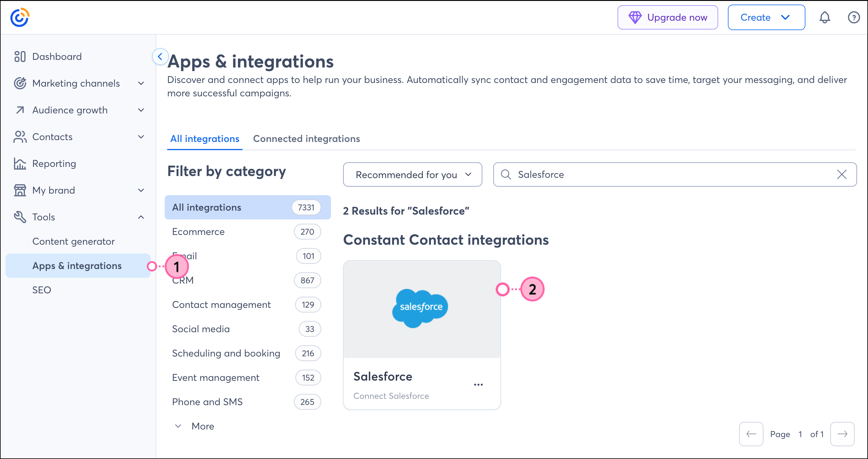Open the Create dropdown button
Image resolution: width=868 pixels, height=459 pixels.
coord(766,18)
